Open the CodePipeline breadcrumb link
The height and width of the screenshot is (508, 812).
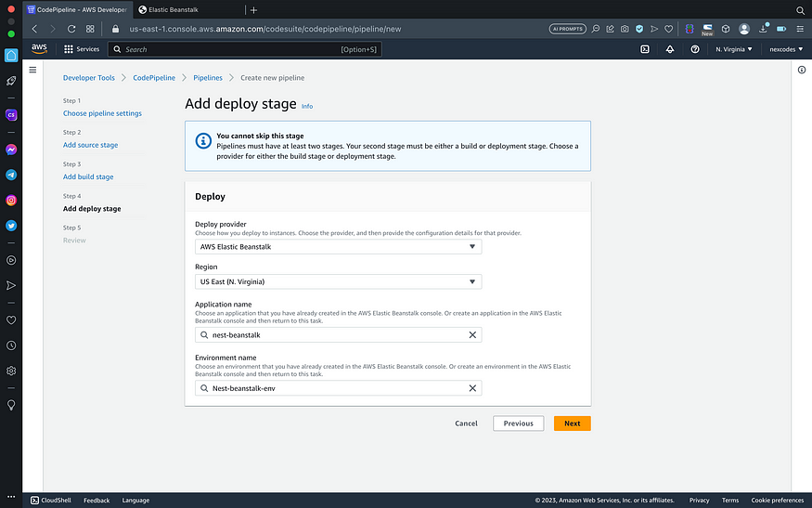[x=154, y=78]
